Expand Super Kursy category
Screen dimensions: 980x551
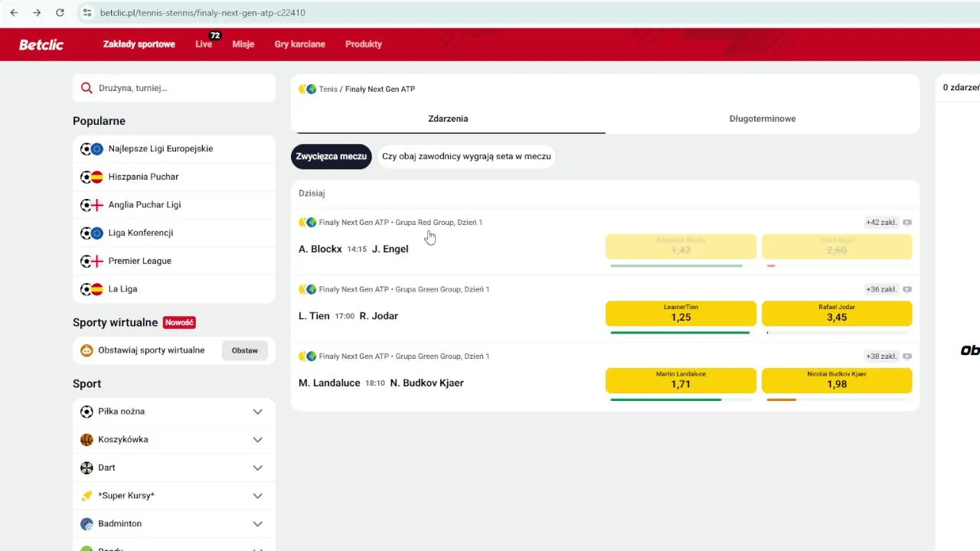[258, 496]
